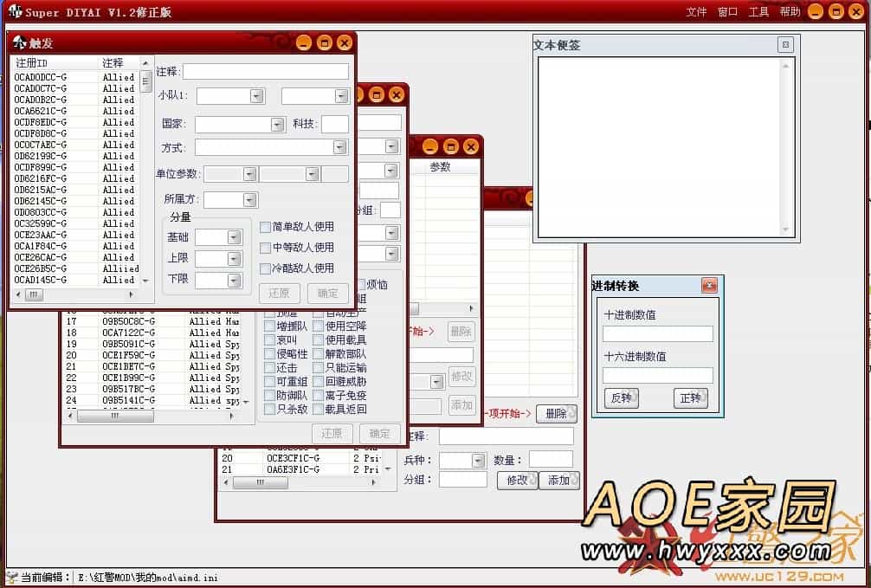871x588 pixels.
Task: Maximize the 触发 window
Action: (x=324, y=42)
